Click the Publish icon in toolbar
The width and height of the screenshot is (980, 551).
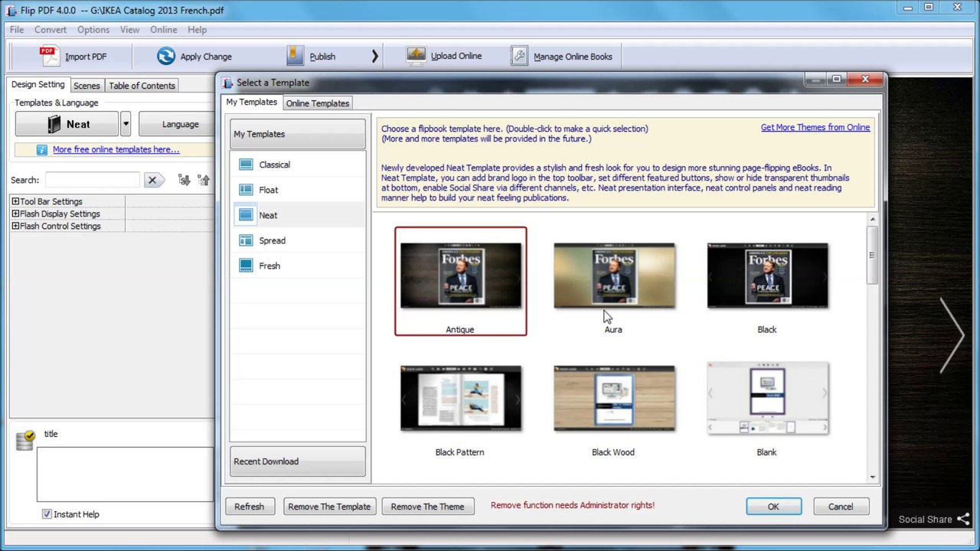point(296,56)
